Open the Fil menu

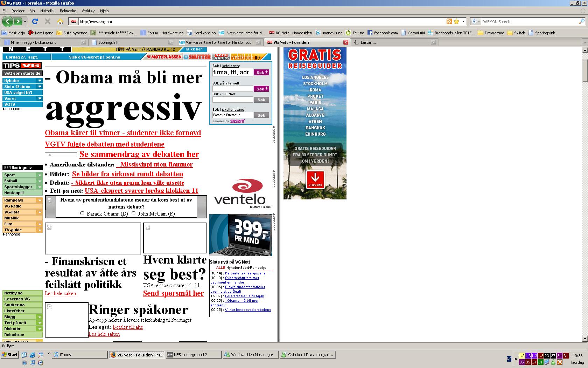click(4, 11)
